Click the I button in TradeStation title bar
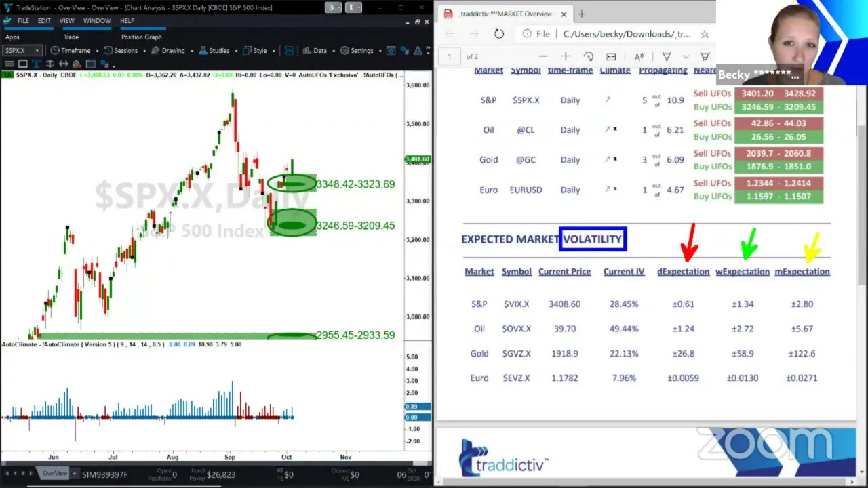 (353, 7)
